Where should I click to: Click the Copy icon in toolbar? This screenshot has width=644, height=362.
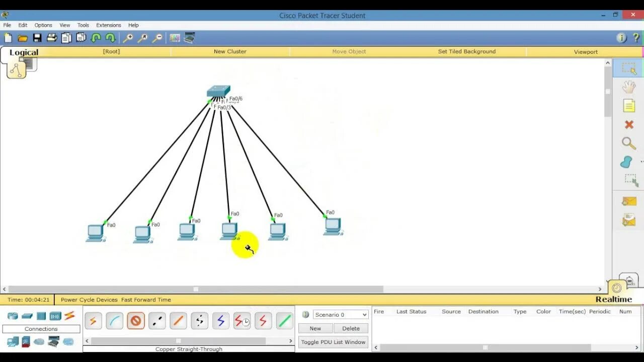tap(66, 38)
